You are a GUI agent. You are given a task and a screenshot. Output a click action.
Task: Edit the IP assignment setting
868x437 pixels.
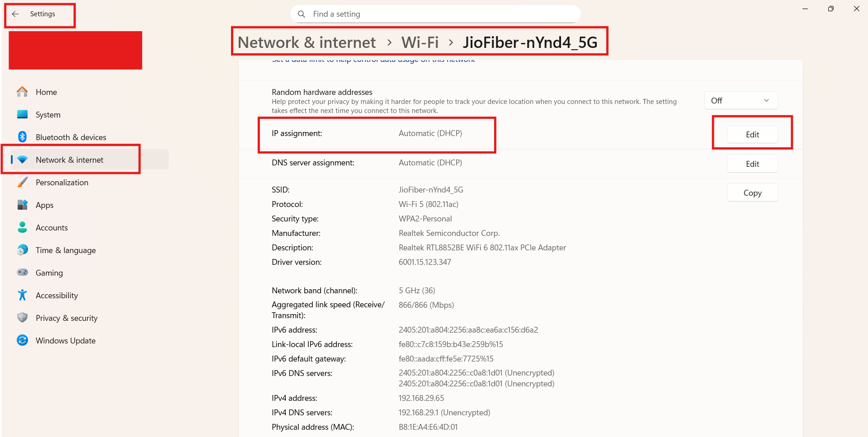752,134
